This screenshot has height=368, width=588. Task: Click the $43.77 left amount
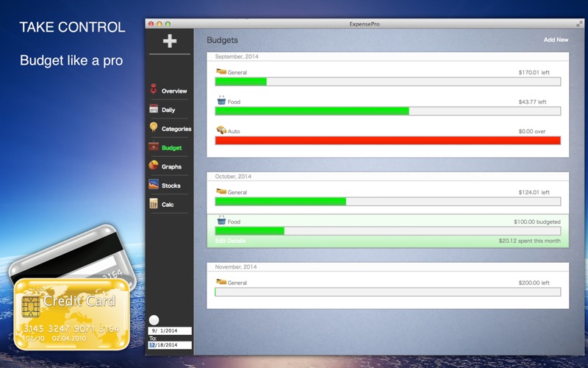click(532, 102)
